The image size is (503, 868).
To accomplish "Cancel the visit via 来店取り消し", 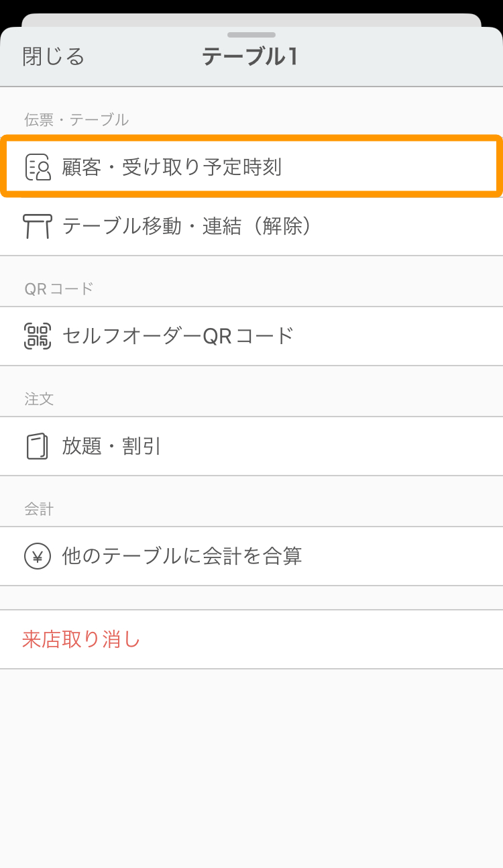I will pyautogui.click(x=81, y=639).
